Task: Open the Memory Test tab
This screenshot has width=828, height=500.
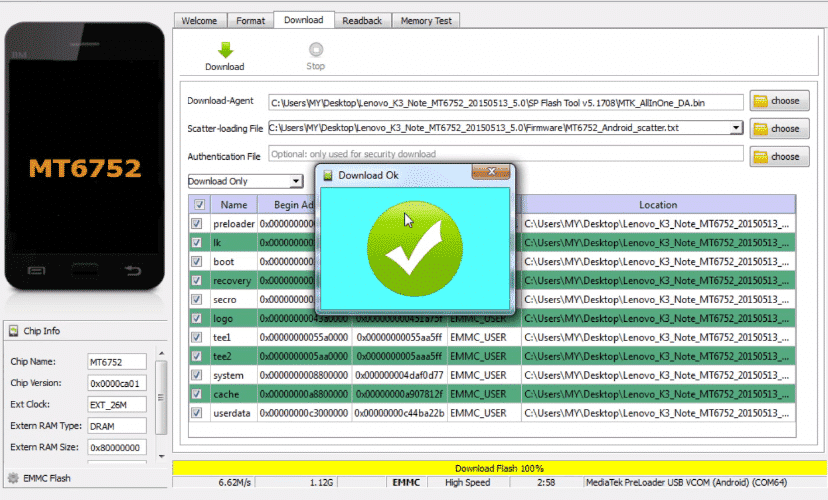Action: click(x=426, y=21)
